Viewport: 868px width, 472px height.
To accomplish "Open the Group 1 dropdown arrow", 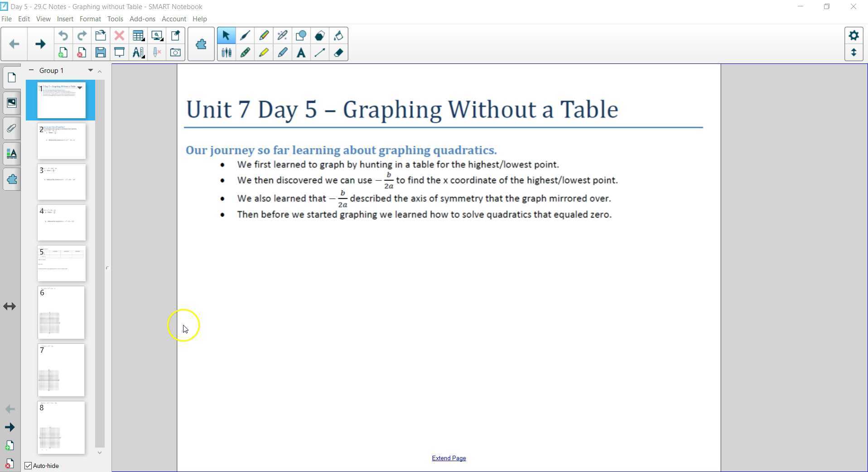I will click(x=90, y=70).
